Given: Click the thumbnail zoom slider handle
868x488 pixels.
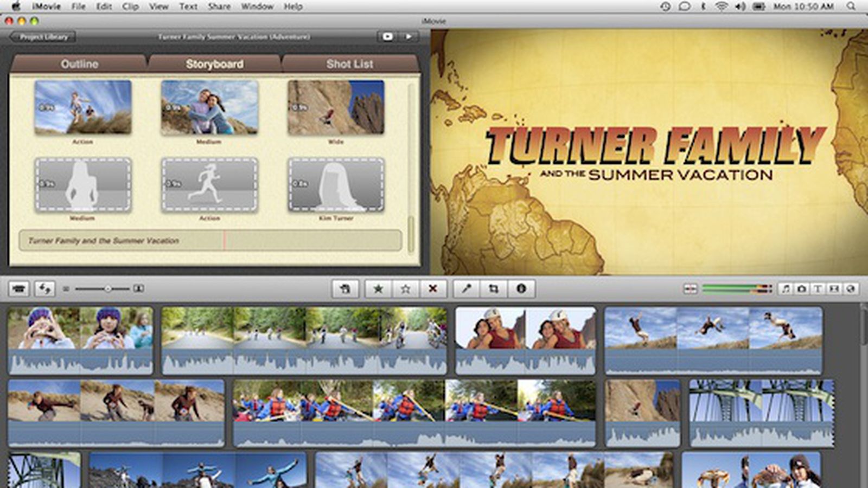Looking at the screenshot, I should 108,289.
